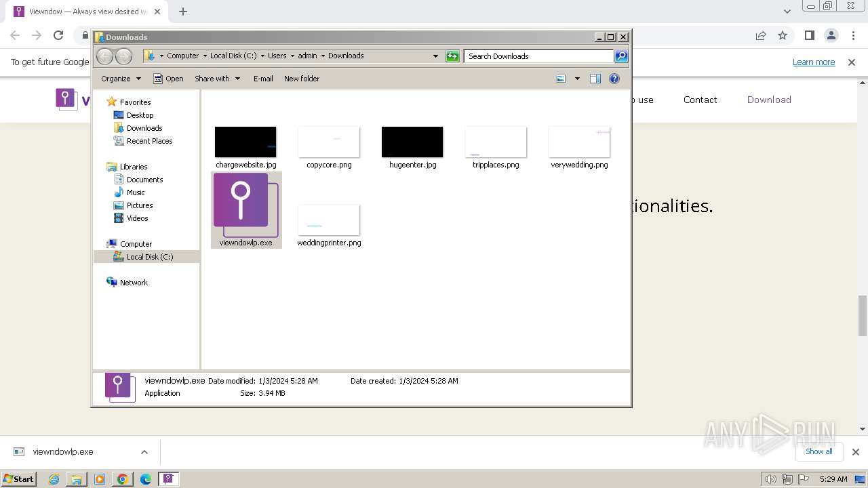This screenshot has height=488, width=868.
Task: Open Chrome from the taskbar
Action: tap(123, 479)
